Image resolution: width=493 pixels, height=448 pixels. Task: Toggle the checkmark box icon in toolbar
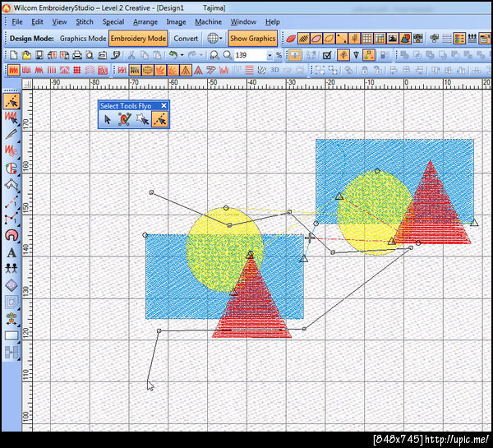pos(327,55)
